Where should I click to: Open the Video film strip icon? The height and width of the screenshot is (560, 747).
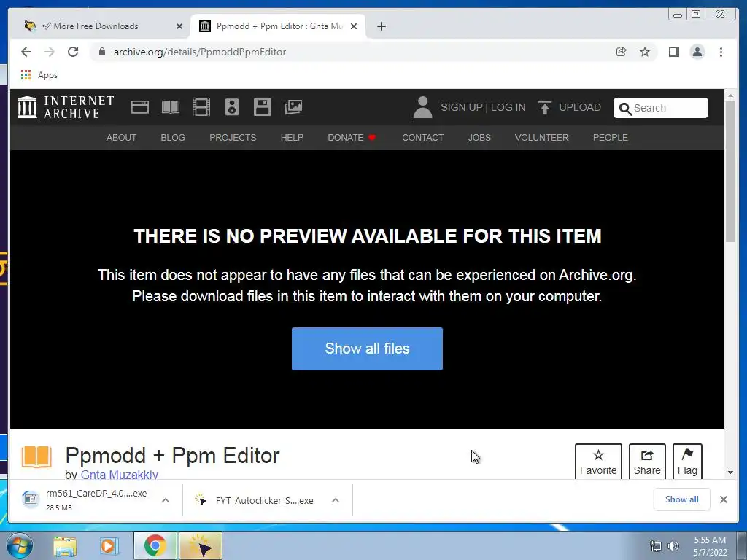coord(201,107)
